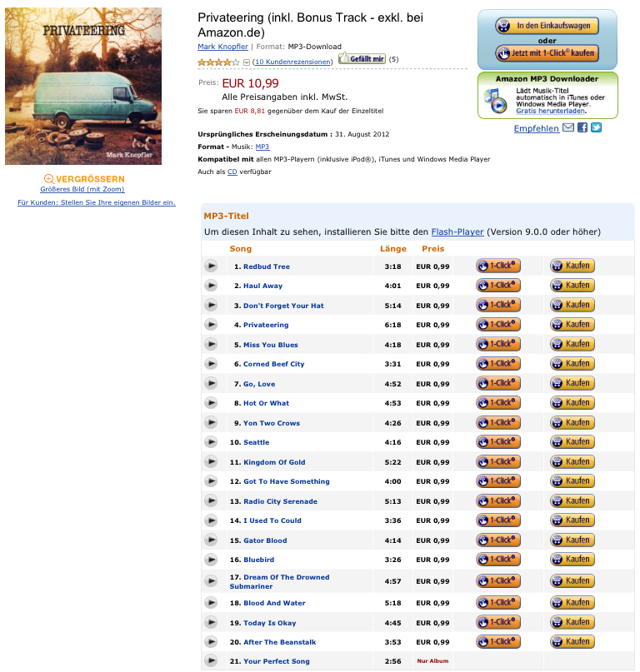Play preview of Blood And Water
Image resolution: width=640 pixels, height=672 pixels.
[211, 603]
